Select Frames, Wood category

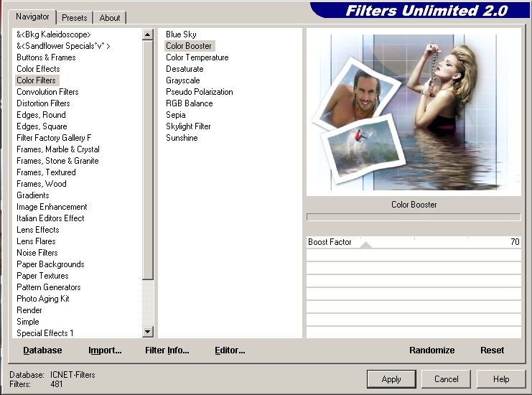42,184
